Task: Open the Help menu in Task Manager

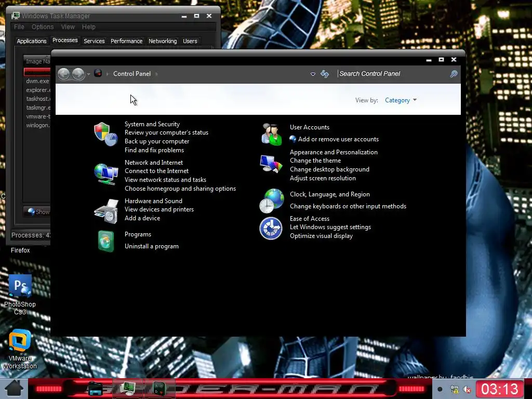Action: (88, 27)
